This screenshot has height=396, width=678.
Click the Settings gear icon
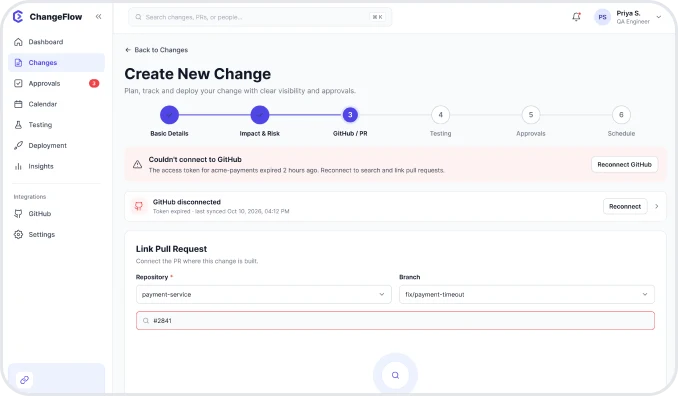18,234
